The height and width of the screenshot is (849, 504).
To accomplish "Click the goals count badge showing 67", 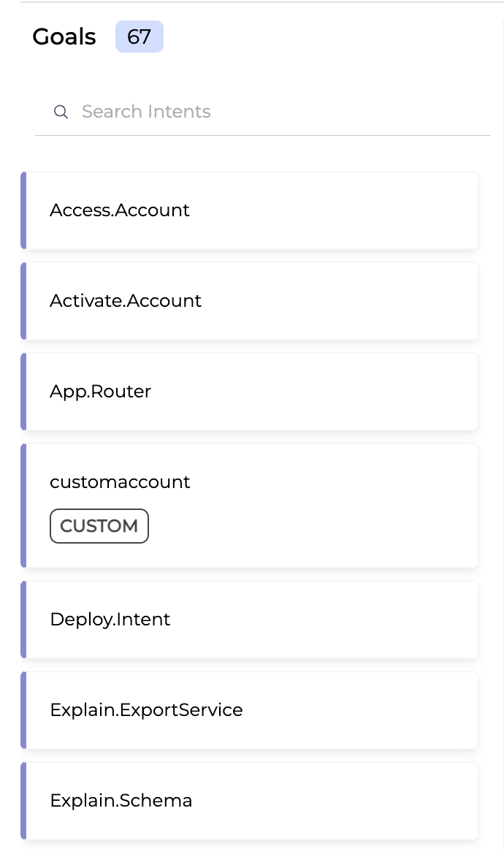I will 140,36.
